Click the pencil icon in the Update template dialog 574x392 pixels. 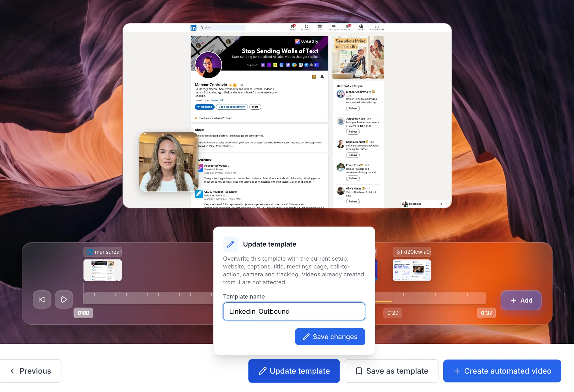coord(231,244)
